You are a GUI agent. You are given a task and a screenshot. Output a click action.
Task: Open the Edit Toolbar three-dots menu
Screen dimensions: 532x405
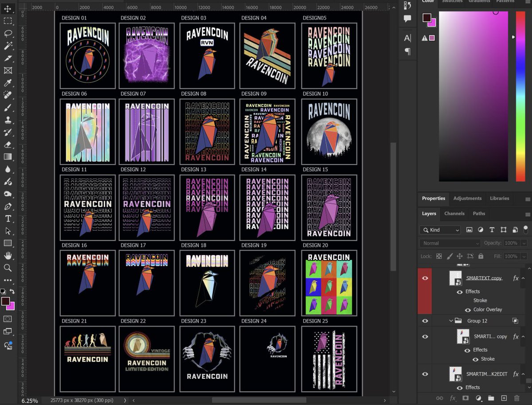(x=8, y=280)
